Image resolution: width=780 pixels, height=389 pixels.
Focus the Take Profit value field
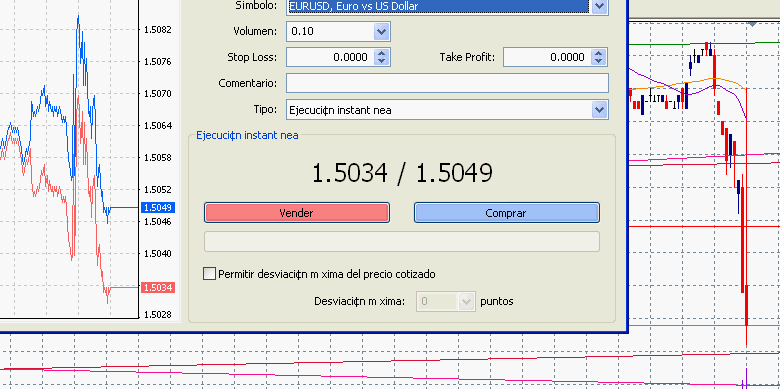[547, 57]
